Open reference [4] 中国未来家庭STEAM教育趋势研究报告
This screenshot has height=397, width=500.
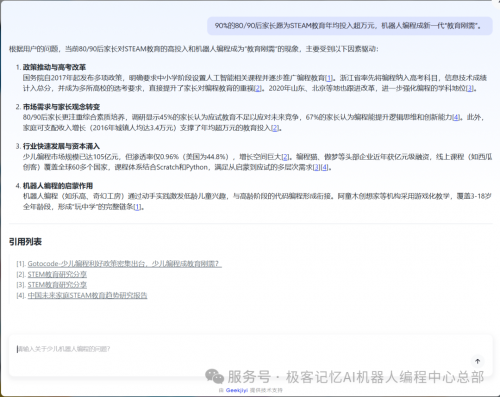[x=87, y=295]
